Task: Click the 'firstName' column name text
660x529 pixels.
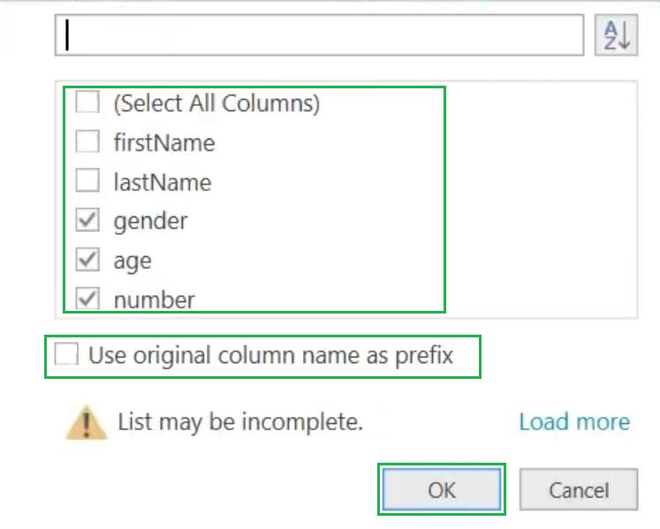Action: tap(164, 142)
